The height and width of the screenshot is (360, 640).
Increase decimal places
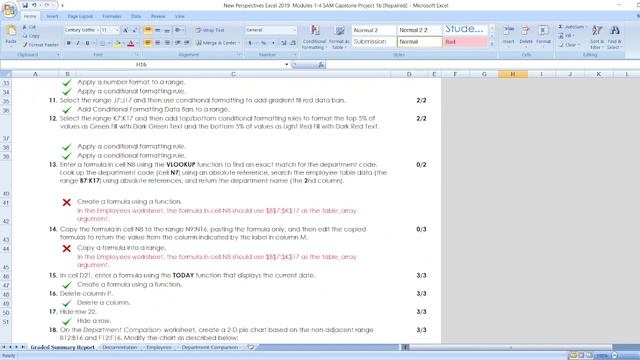(x=284, y=43)
